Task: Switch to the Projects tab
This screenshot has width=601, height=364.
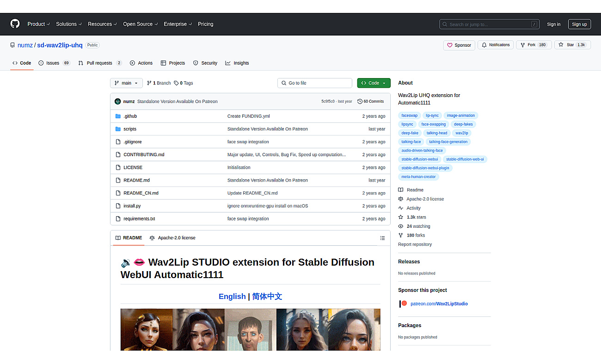Action: click(173, 63)
